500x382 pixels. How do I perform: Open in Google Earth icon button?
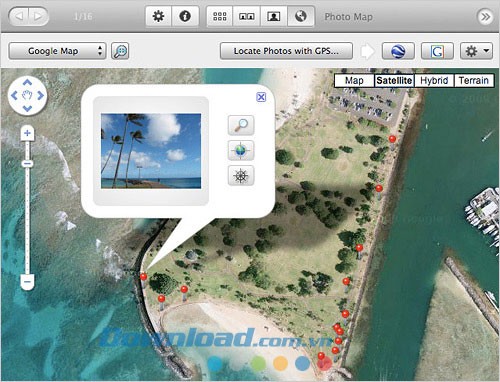(x=398, y=51)
